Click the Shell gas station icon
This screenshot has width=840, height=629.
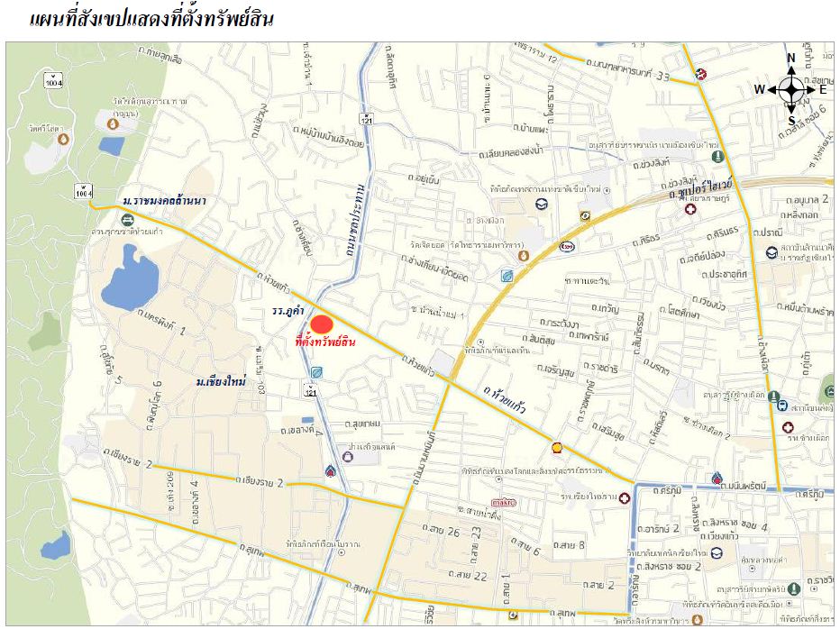[x=558, y=447]
